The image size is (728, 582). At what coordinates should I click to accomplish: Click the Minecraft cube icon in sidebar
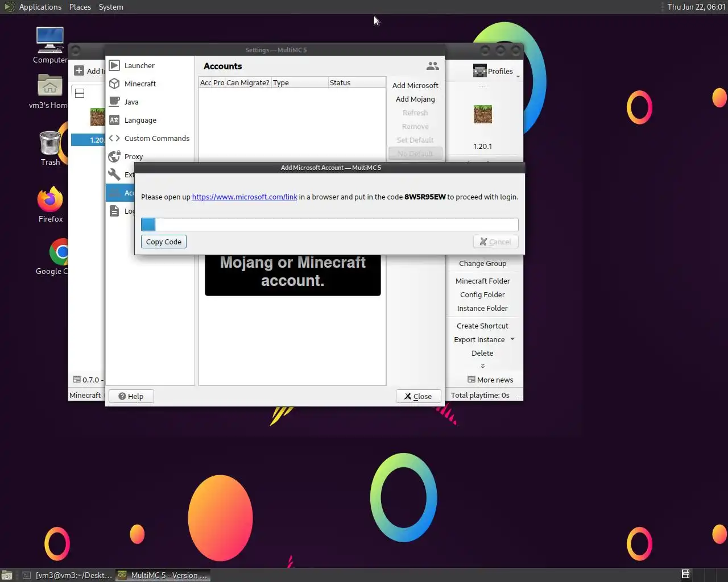click(x=114, y=84)
